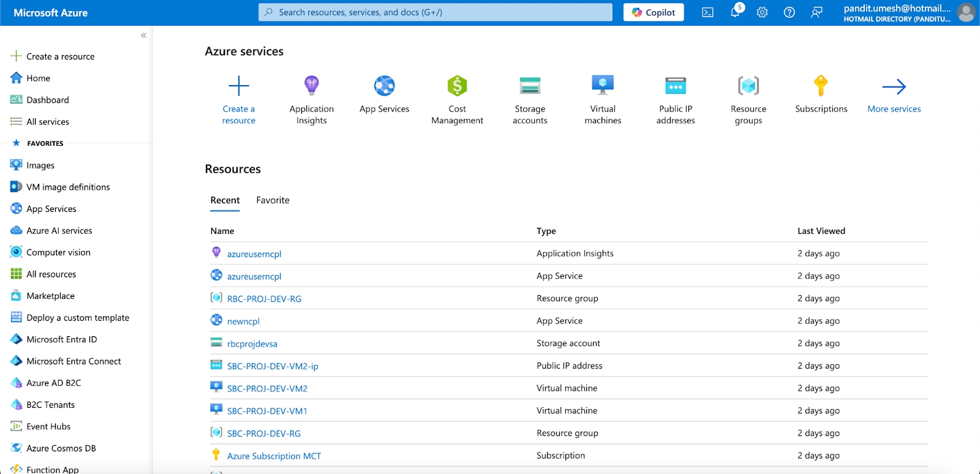Open azureuserncpl App Service resource link

[x=254, y=277]
